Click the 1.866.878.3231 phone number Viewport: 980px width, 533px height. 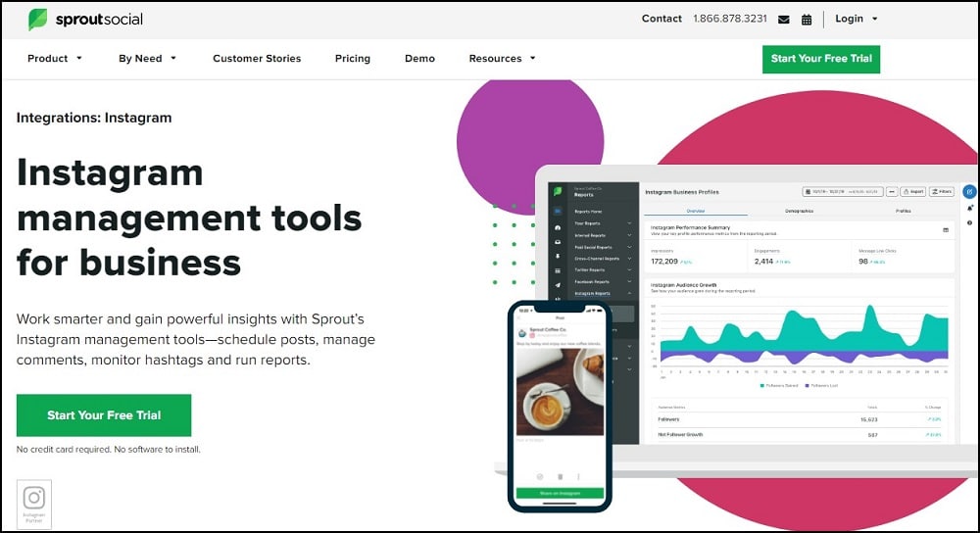730,19
